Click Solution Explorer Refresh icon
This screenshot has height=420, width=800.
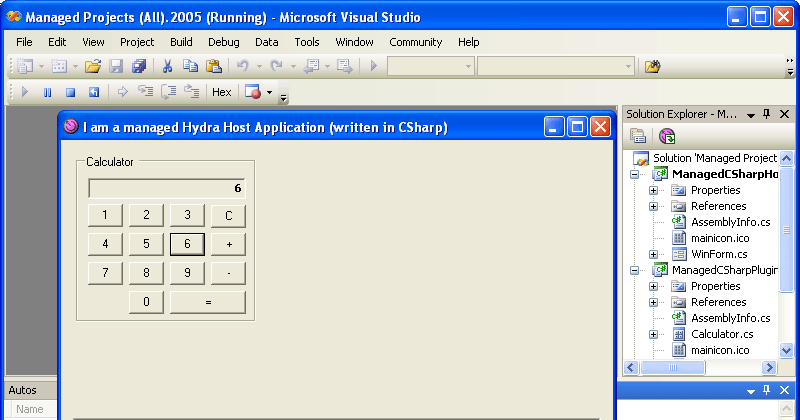(x=667, y=136)
